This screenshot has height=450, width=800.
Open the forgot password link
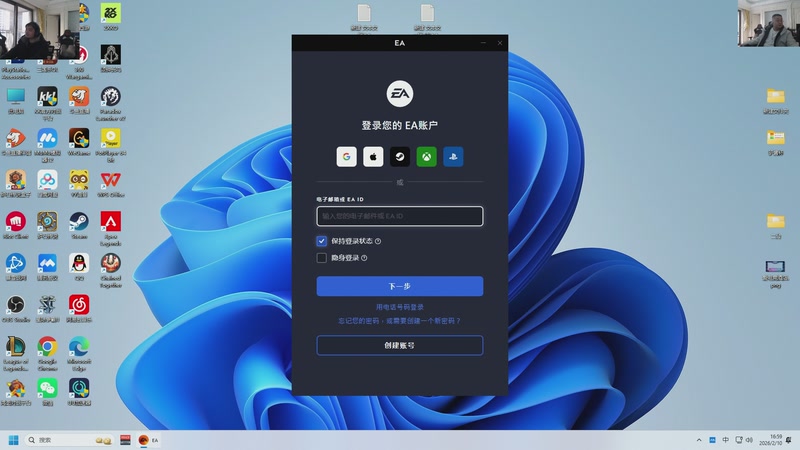pos(399,321)
